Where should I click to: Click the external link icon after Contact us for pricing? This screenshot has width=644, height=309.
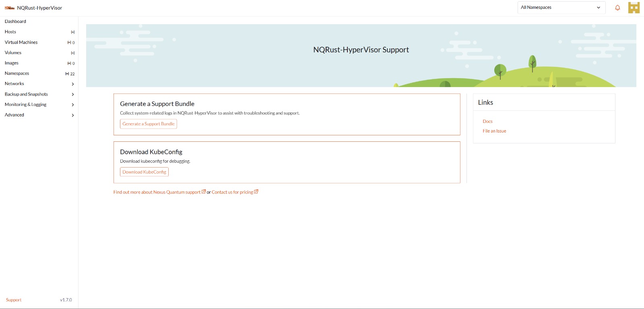click(x=256, y=192)
